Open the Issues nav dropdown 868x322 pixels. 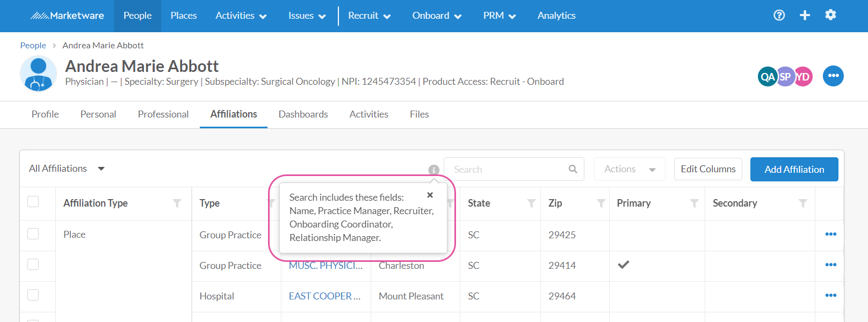click(x=307, y=16)
